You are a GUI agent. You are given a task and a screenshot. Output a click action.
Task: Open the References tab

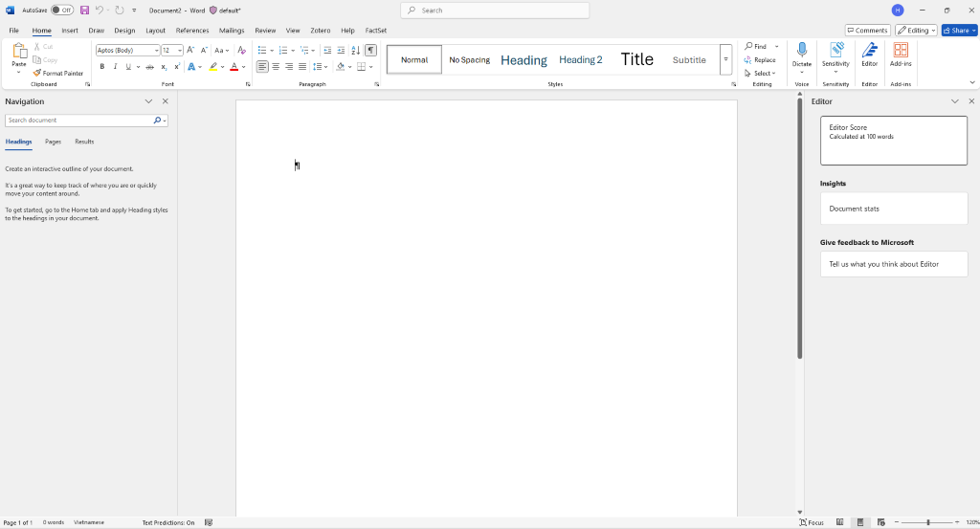click(x=192, y=30)
